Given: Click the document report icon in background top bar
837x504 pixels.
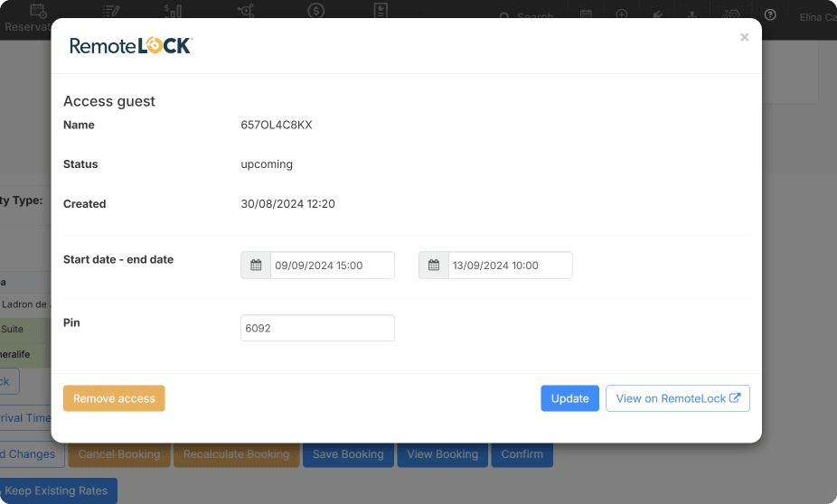Looking at the screenshot, I should coord(381,10).
